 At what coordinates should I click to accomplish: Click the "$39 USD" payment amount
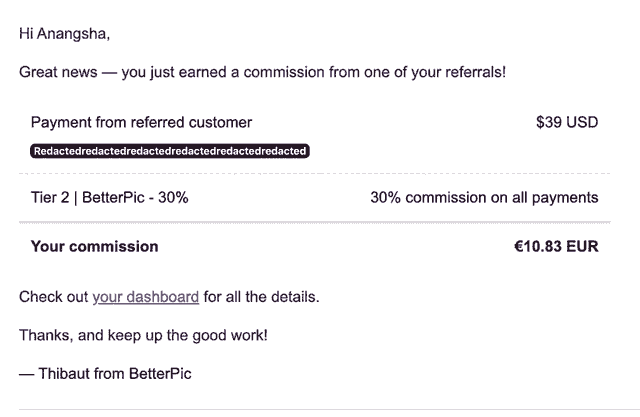(x=567, y=123)
